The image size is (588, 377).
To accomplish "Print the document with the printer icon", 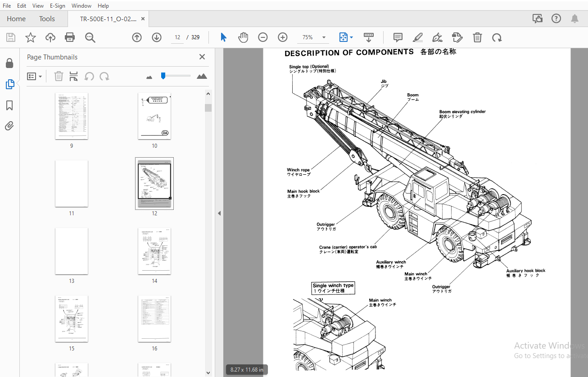I will 70,37.
